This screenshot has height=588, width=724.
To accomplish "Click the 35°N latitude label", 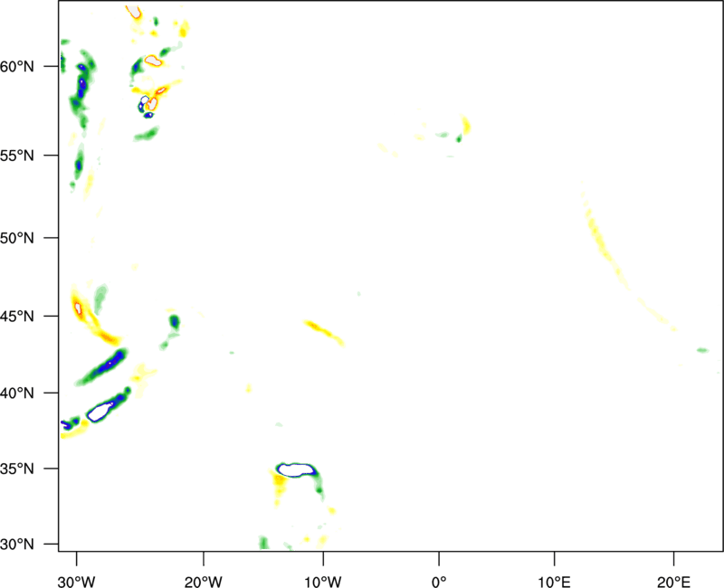I will (x=17, y=469).
